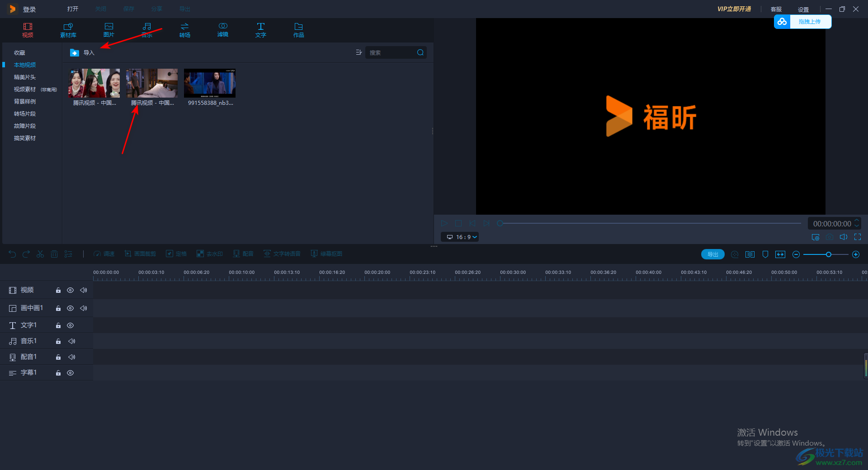The height and width of the screenshot is (470, 868).
Task: Toggle visibility eye of 视频 track
Action: click(70, 290)
